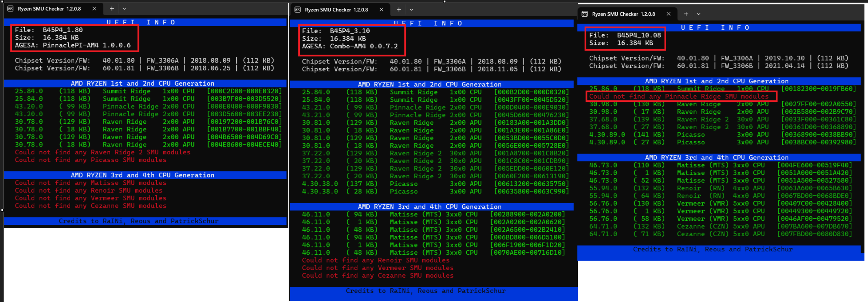The height and width of the screenshot is (302, 868).
Task: Select the left window's Ryzen SMU Checker tab title
Action: tap(49, 8)
